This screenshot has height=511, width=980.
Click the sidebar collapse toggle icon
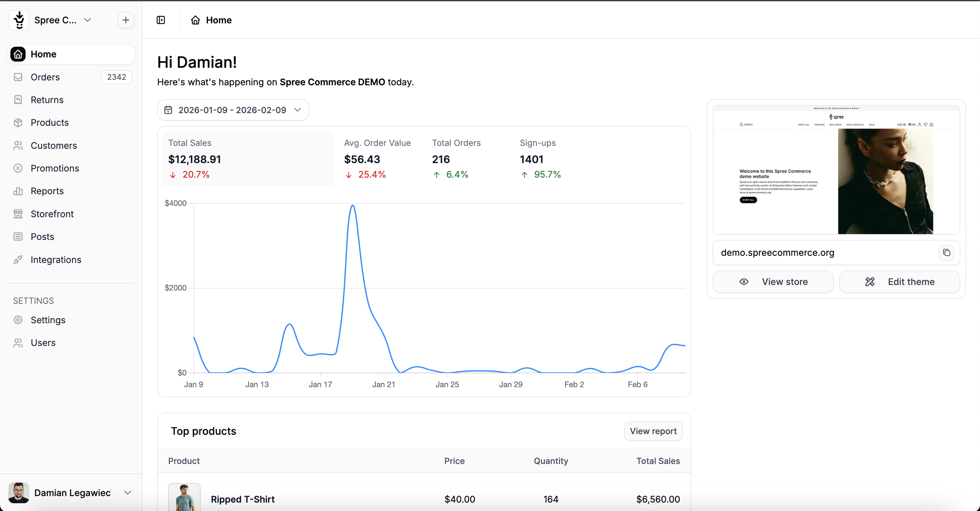pyautogui.click(x=161, y=20)
